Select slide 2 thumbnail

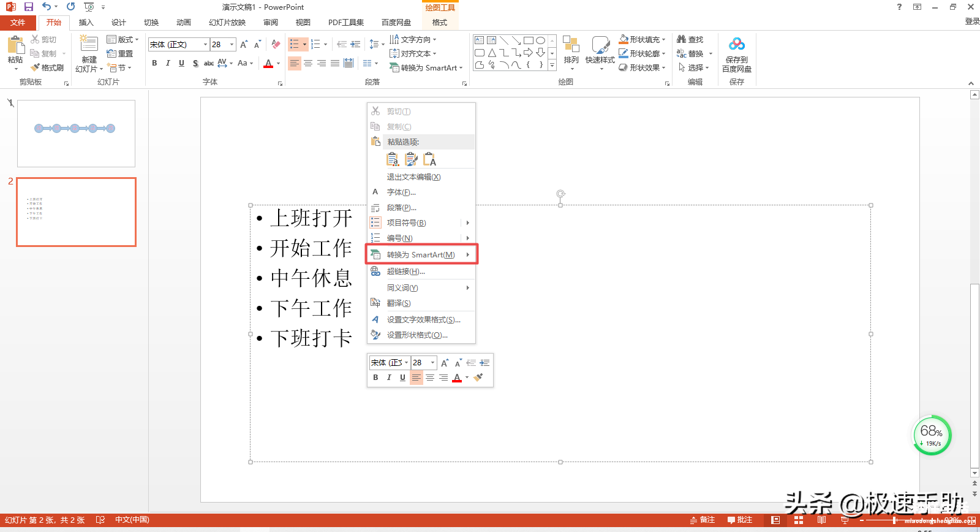[76, 212]
